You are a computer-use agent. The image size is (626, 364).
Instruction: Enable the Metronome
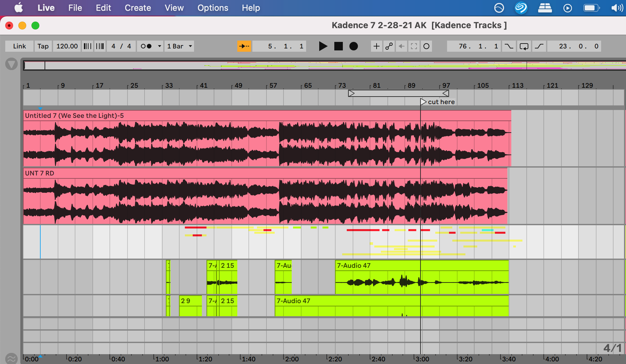[146, 46]
